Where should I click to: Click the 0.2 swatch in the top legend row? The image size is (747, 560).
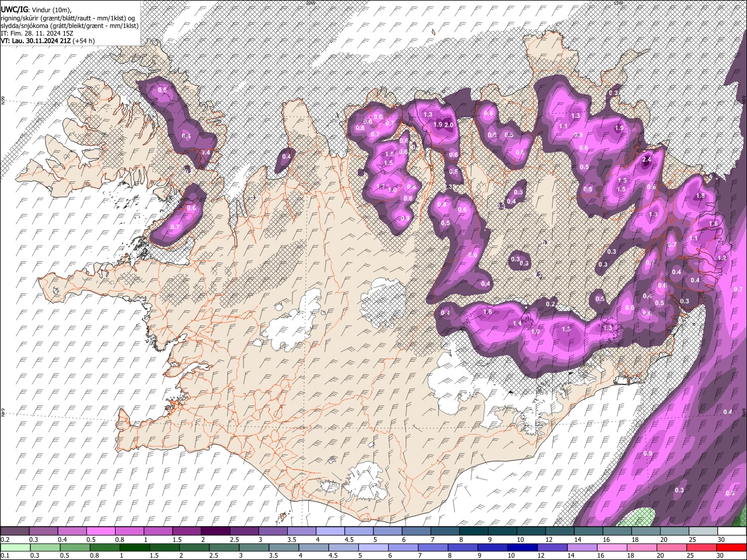pyautogui.click(x=15, y=531)
